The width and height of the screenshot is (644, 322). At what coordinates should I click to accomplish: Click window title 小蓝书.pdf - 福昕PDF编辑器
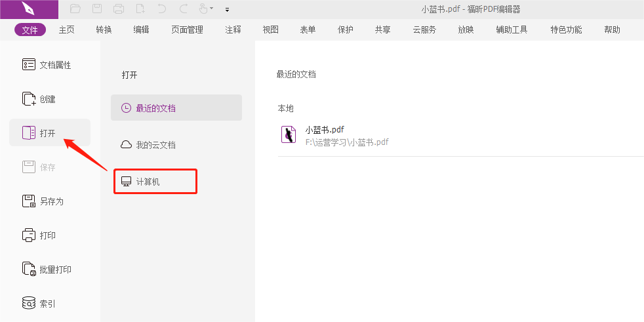pos(471,9)
